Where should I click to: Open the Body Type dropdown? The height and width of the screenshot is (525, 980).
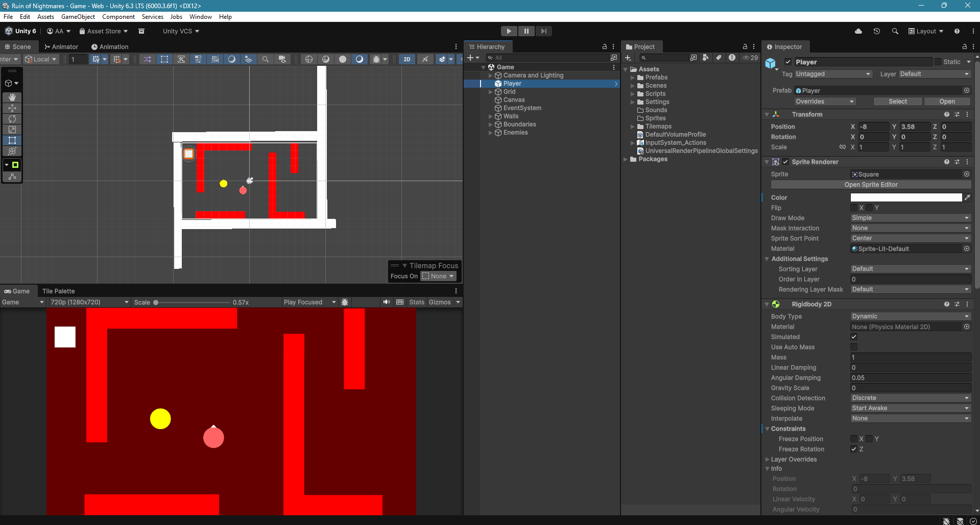911,316
